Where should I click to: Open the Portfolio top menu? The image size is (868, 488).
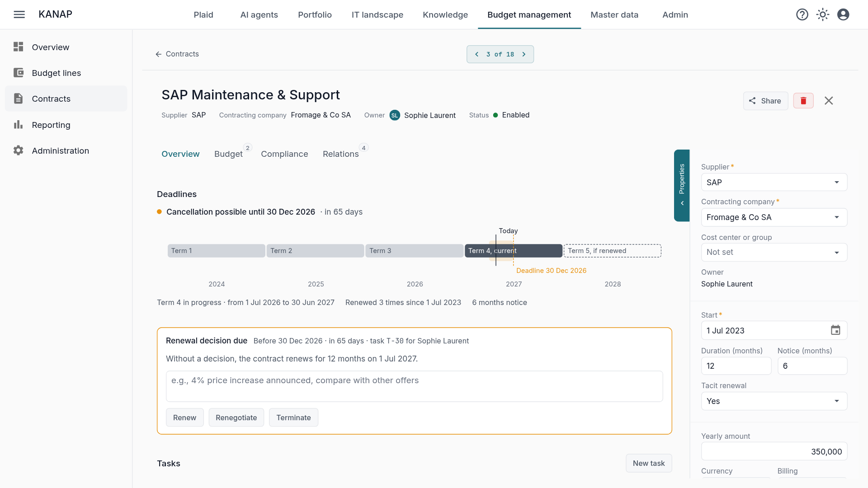pyautogui.click(x=315, y=14)
